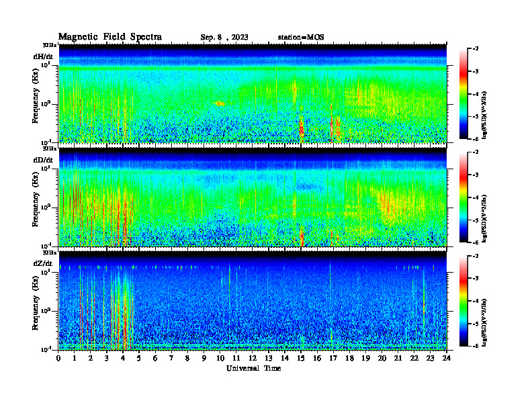Select the "Universal Time" axis title

(x=253, y=368)
